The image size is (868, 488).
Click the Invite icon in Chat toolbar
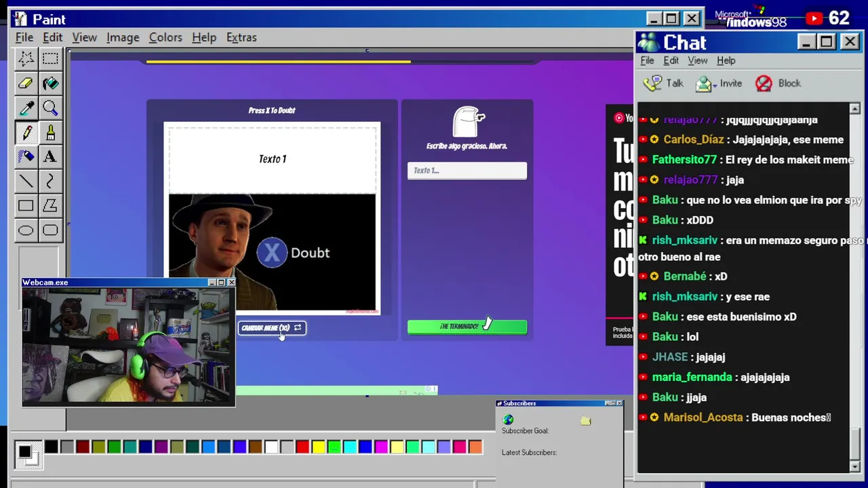[x=704, y=83]
